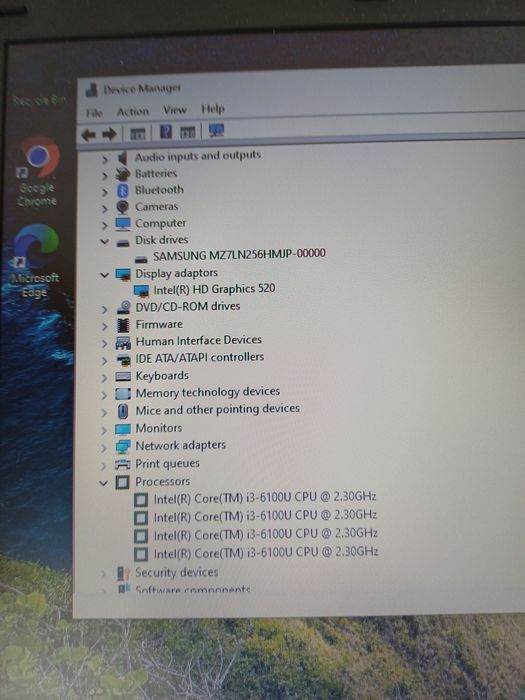This screenshot has height=700, width=525.
Task: Collapse the Disk drives node
Action: (104, 242)
